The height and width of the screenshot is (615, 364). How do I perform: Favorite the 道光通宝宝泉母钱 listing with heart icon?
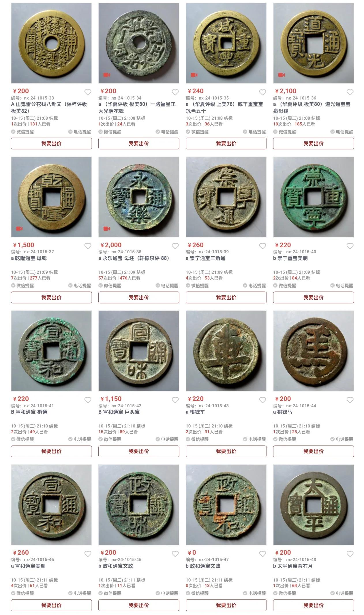point(350,92)
